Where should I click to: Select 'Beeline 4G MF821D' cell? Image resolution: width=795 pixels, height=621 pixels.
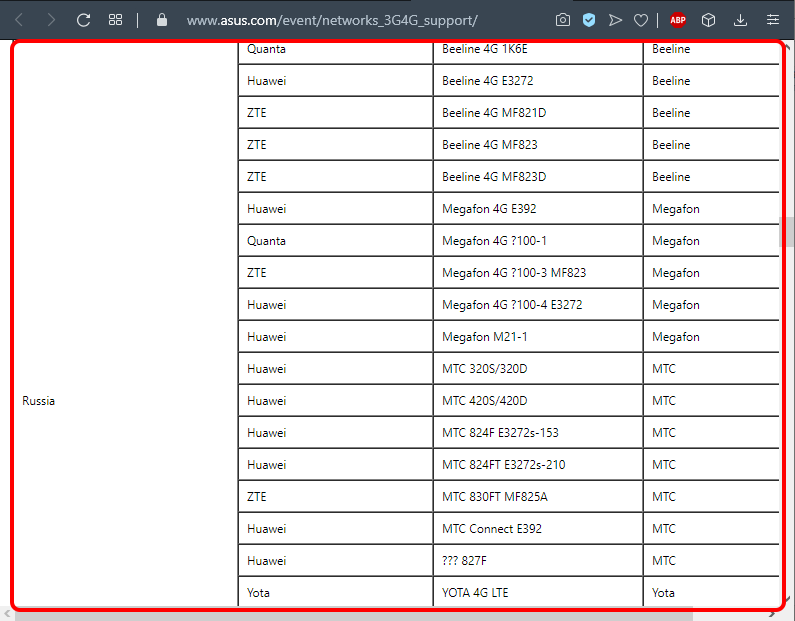point(538,113)
